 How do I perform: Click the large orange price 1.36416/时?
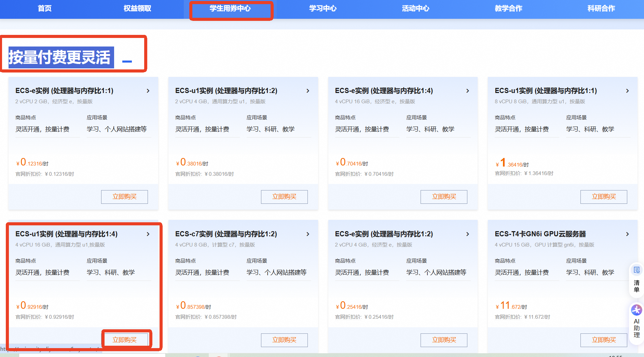(x=512, y=163)
